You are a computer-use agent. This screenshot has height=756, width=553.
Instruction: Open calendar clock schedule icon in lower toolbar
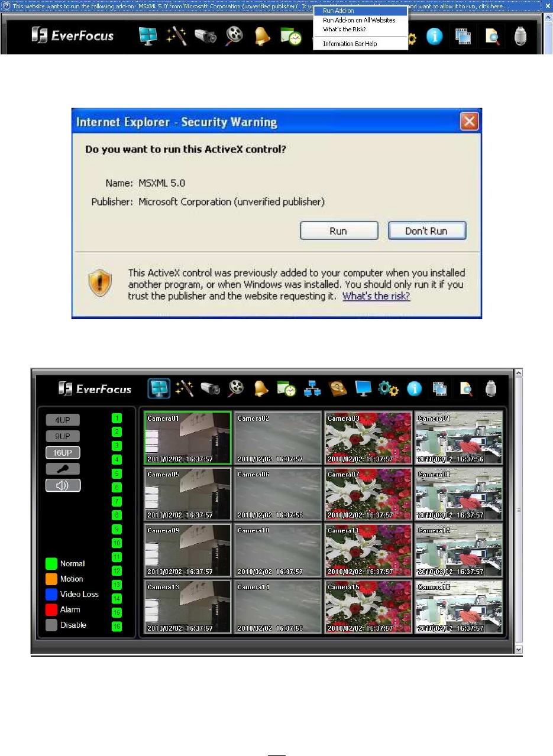[x=287, y=388]
